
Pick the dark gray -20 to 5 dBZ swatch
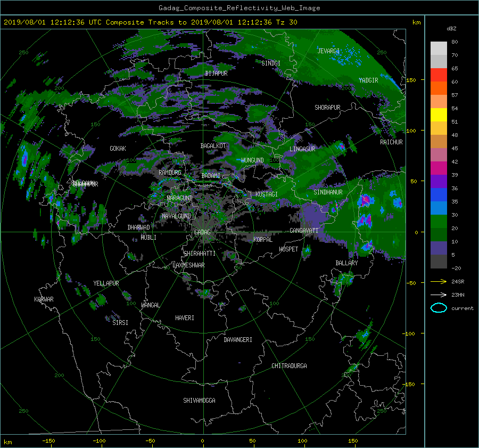(439, 262)
